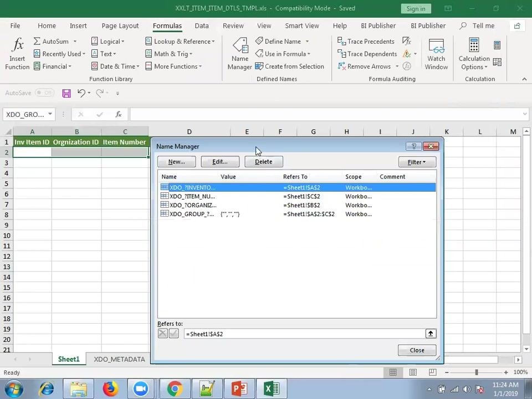
Task: Open the Watch Window
Action: (436, 53)
